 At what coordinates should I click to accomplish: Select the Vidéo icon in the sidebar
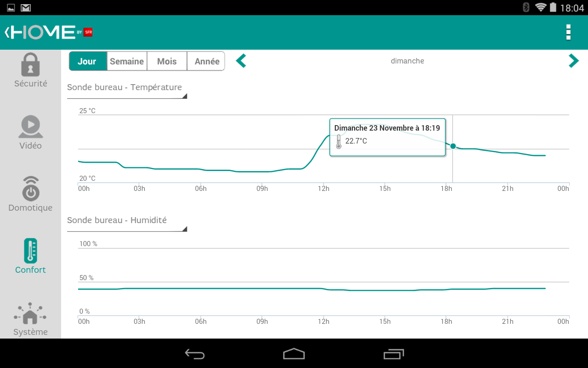point(30,131)
